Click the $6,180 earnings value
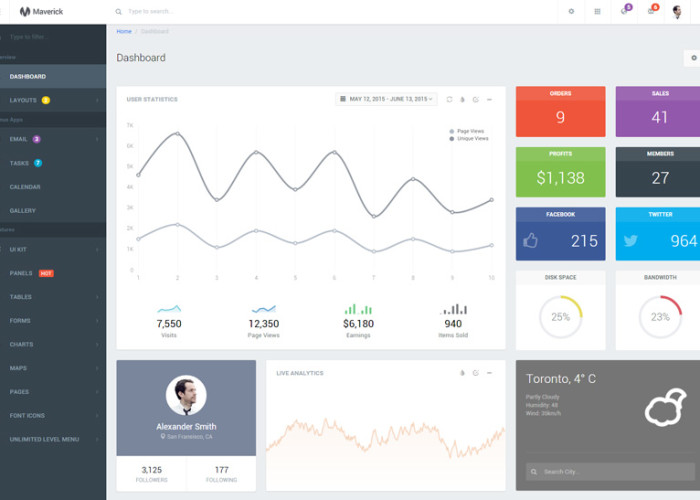The width and height of the screenshot is (700, 500). pyautogui.click(x=358, y=324)
